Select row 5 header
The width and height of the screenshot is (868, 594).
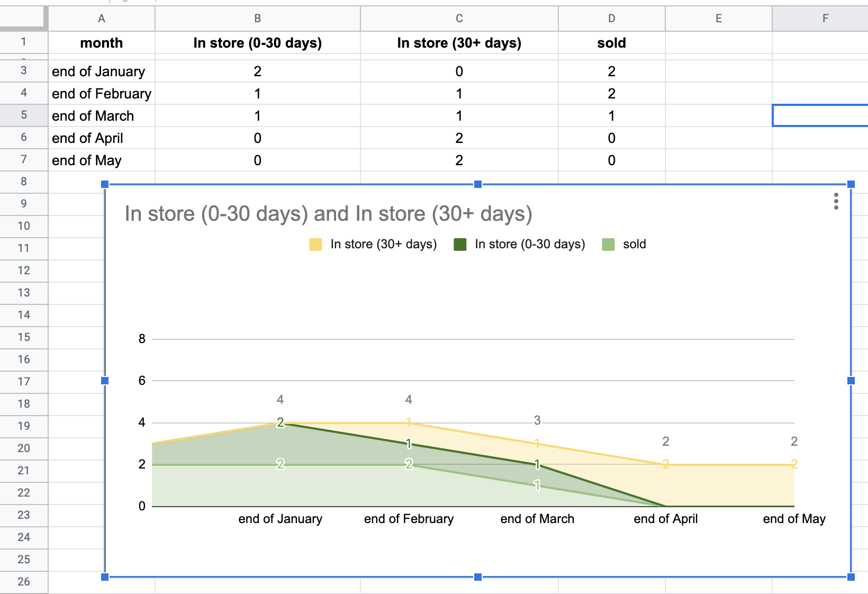(24, 115)
